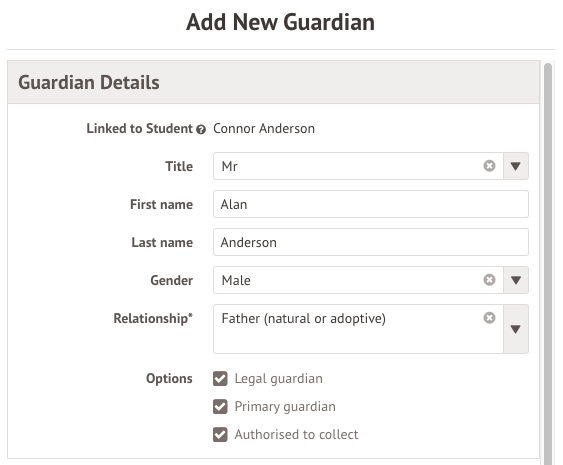Remove the Relationship value via x icon
Image resolution: width=563 pixels, height=465 pixels.
pos(489,318)
